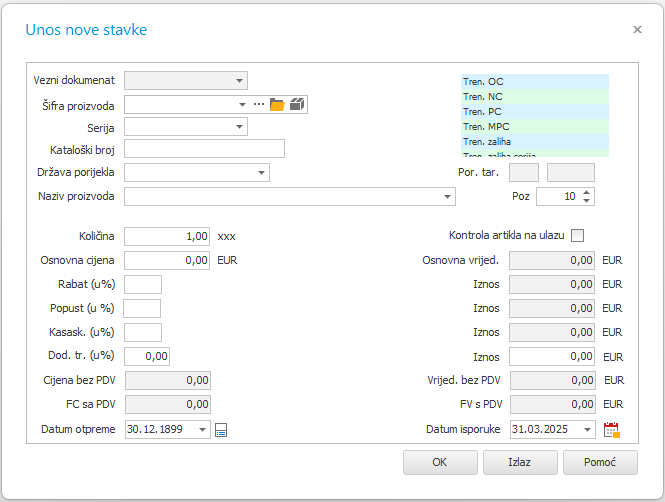
Task: Open the Serija dropdown list
Action: coord(239,127)
